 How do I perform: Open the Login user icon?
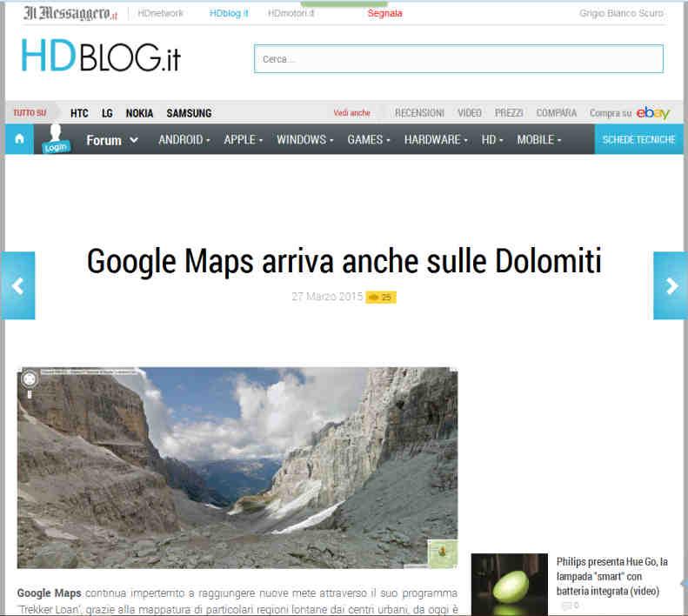pos(56,139)
